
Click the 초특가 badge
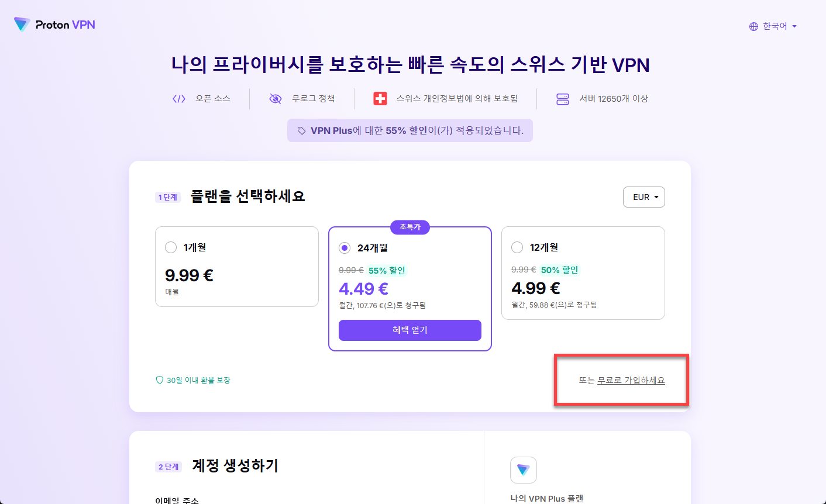click(410, 227)
